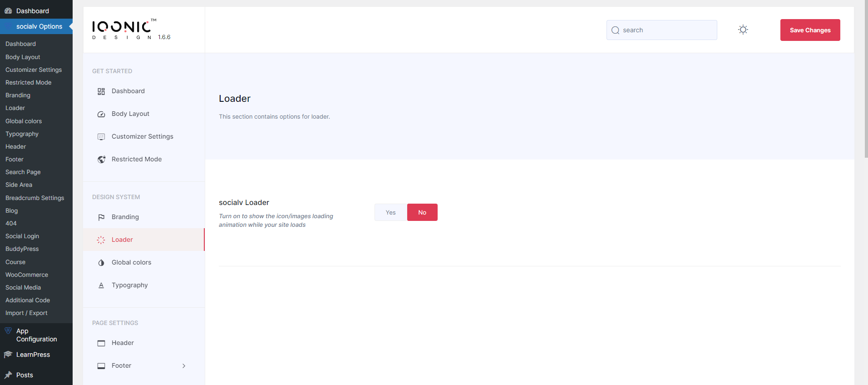Open Blog in WordPress submenu
The width and height of the screenshot is (868, 385).
click(12, 210)
